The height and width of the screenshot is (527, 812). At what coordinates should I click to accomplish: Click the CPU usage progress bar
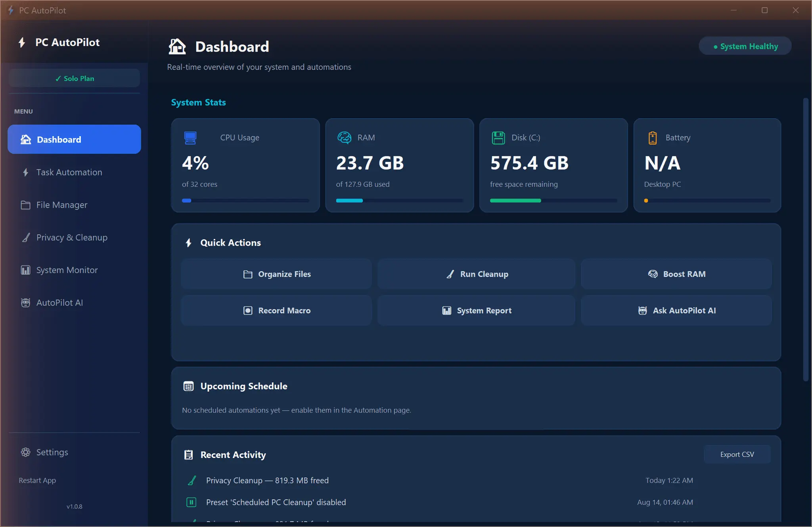(245, 201)
